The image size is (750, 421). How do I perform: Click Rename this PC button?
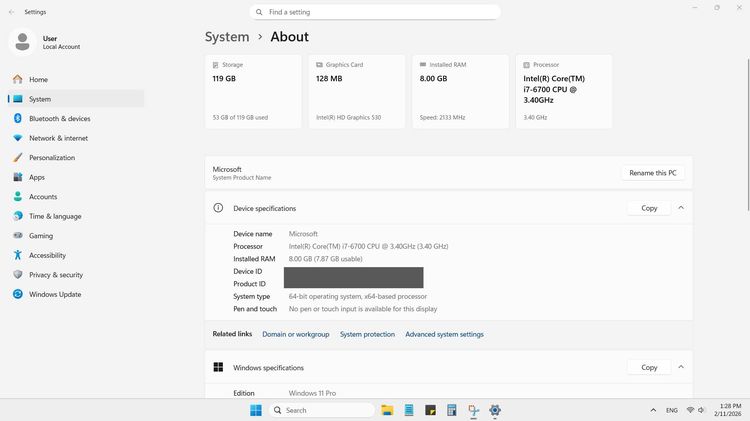pyautogui.click(x=652, y=173)
